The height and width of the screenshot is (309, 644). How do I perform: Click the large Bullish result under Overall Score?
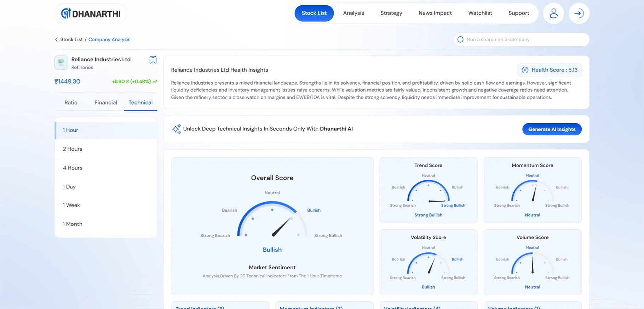click(272, 250)
